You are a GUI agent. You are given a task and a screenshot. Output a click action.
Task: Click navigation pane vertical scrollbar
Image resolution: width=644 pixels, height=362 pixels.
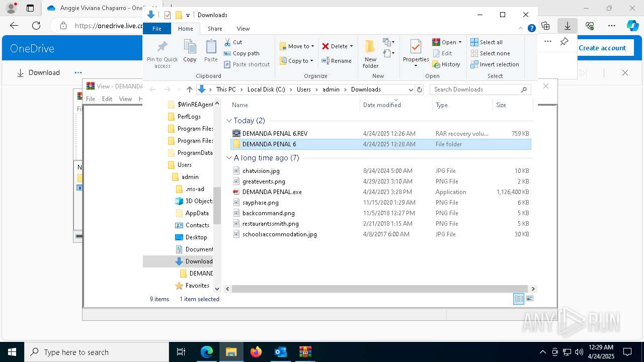click(x=217, y=205)
